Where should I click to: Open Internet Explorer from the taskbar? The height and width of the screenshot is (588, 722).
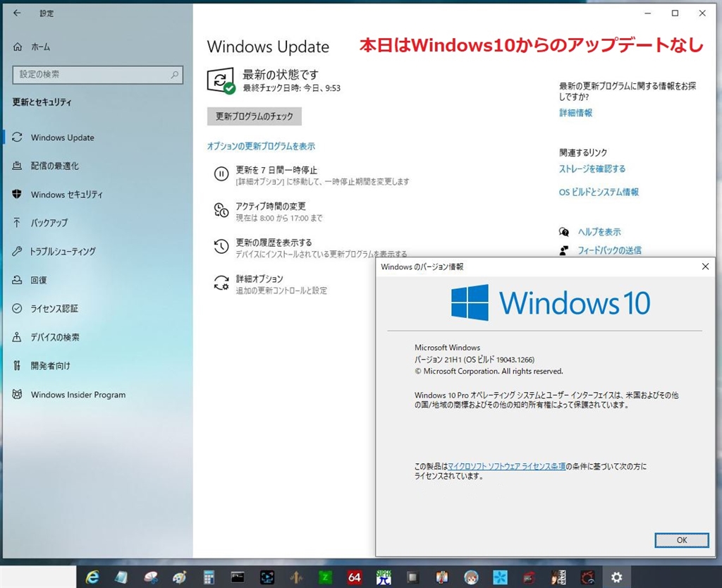point(92,577)
